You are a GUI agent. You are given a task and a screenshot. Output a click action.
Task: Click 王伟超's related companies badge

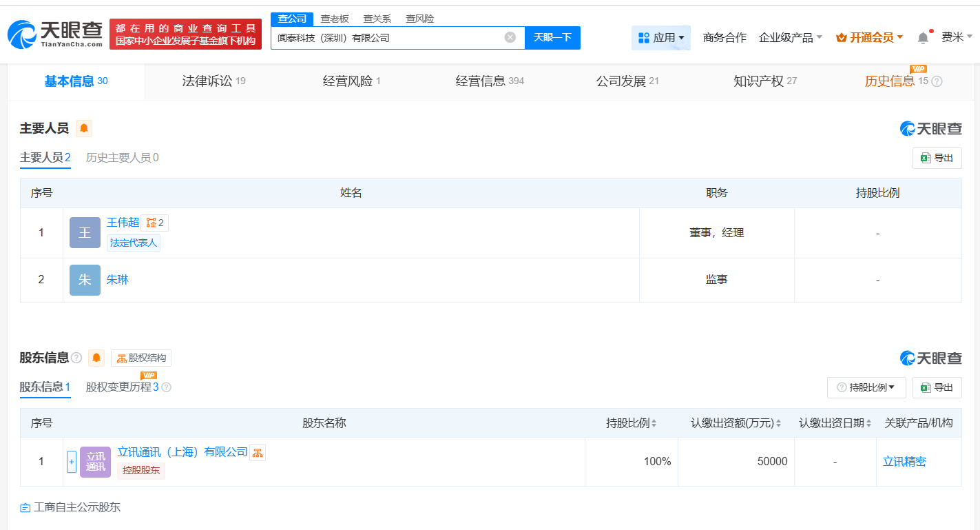(x=155, y=223)
